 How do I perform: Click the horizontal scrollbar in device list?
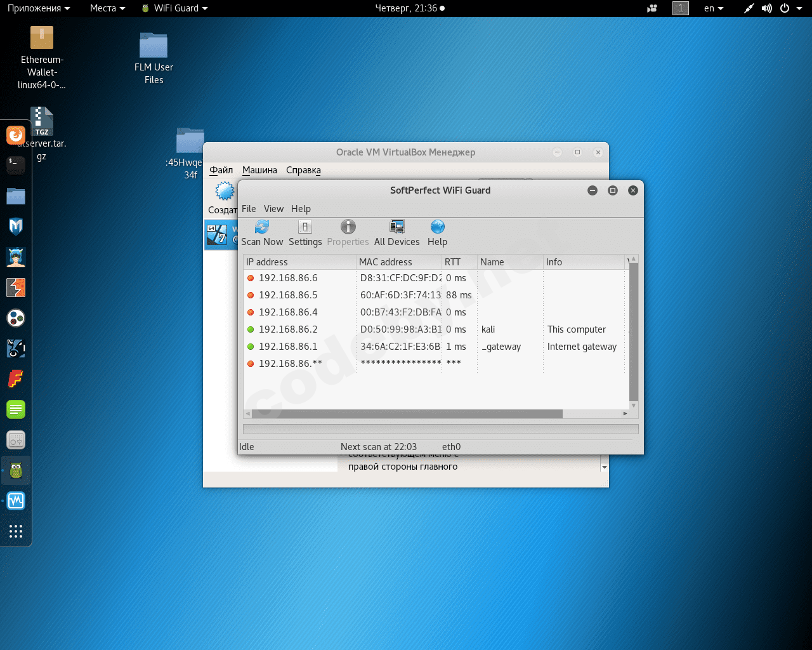coord(407,414)
